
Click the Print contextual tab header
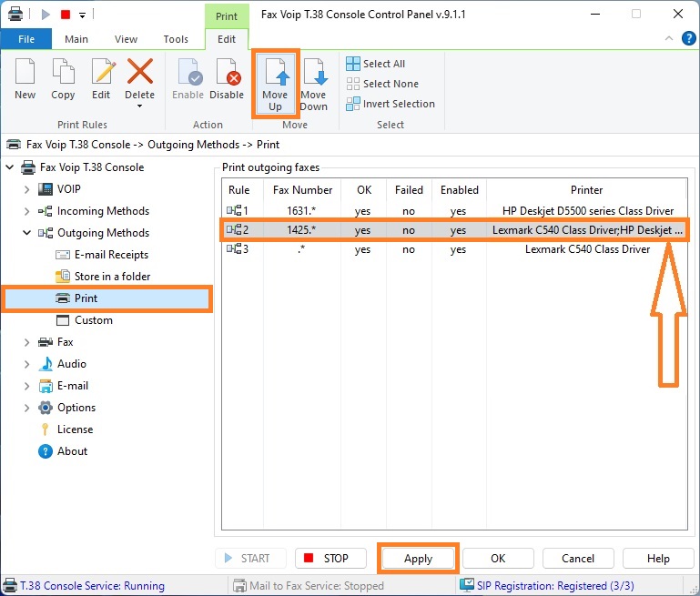point(227,16)
